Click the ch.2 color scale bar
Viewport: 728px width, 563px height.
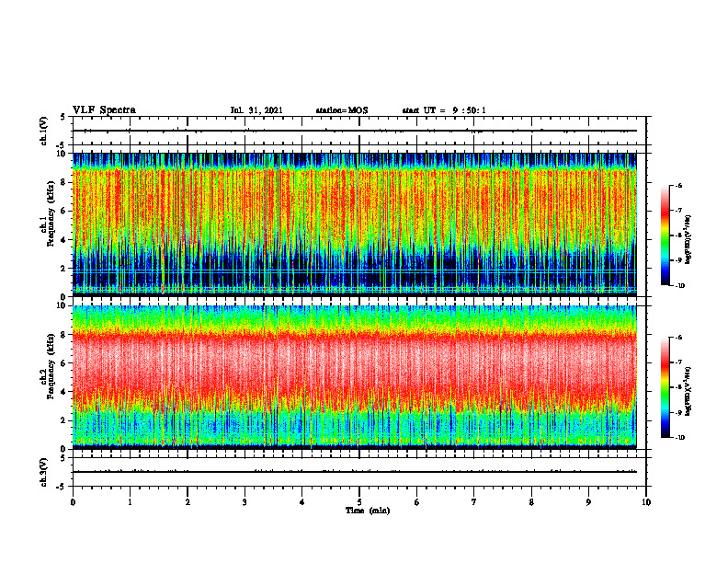point(665,387)
